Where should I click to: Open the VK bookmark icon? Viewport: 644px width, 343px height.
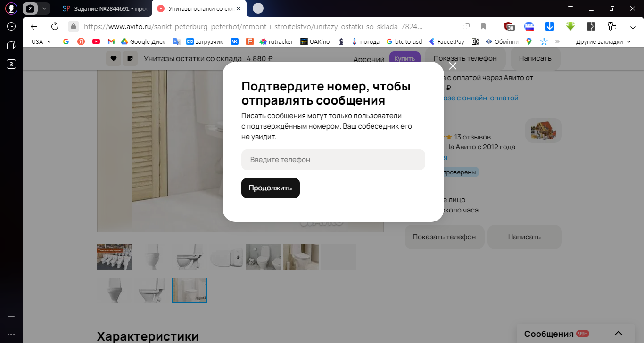[235, 41]
